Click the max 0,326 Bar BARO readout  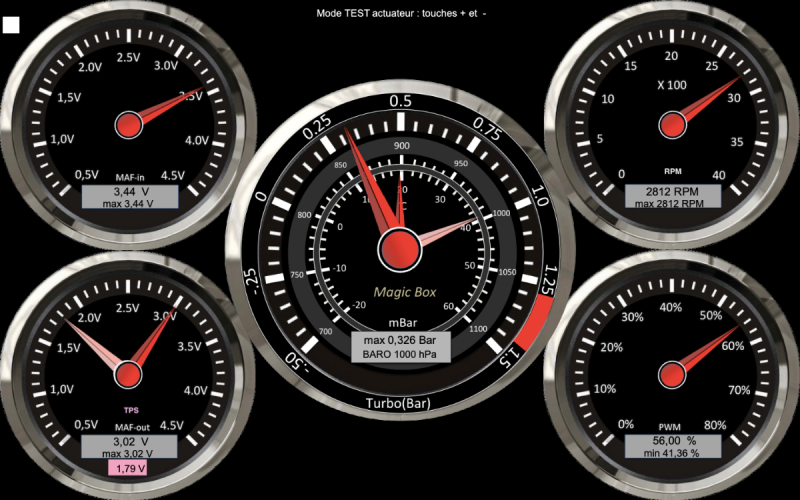click(x=400, y=346)
